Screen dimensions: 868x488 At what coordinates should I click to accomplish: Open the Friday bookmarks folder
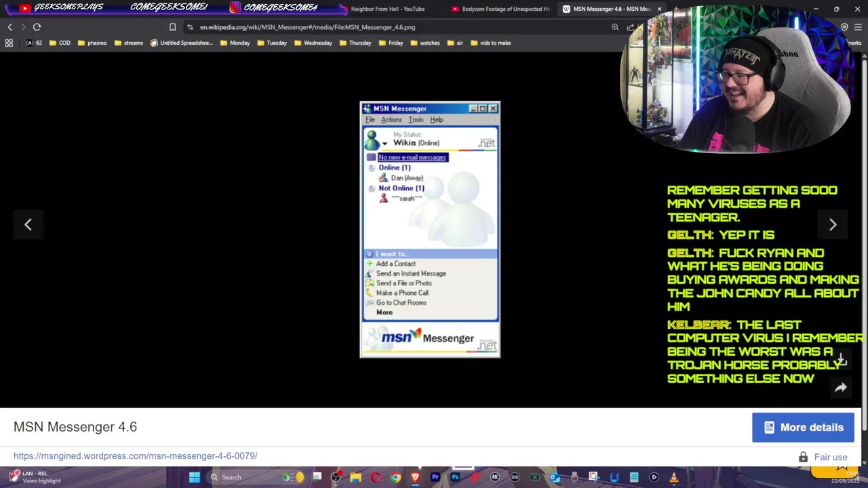point(391,43)
